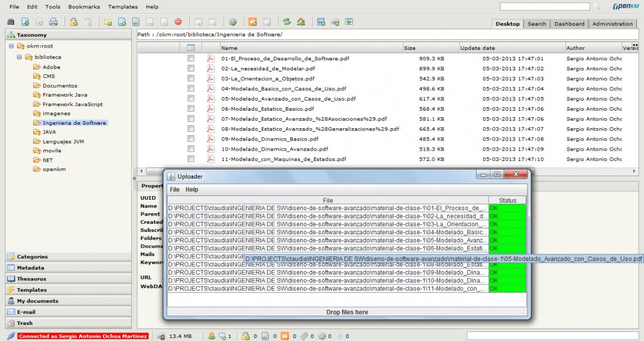Click PDF icon of 03-La_Orientacion_a_Objetos.pdf
This screenshot has width=644, height=342.
coord(210,78)
